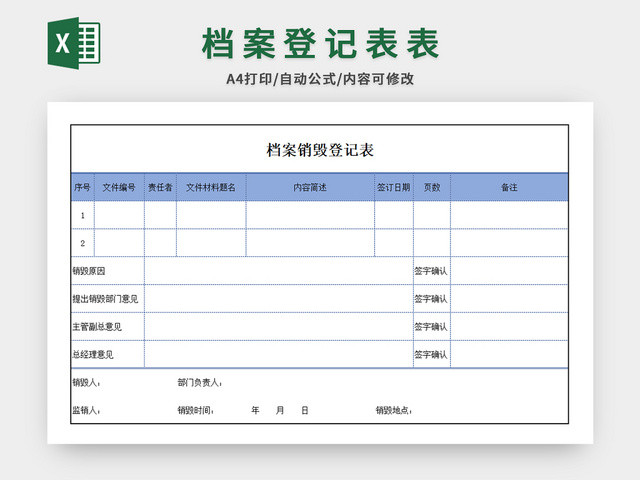Click 签字确认 in the 销毁原因 row
The width and height of the screenshot is (640, 480).
pos(431,271)
